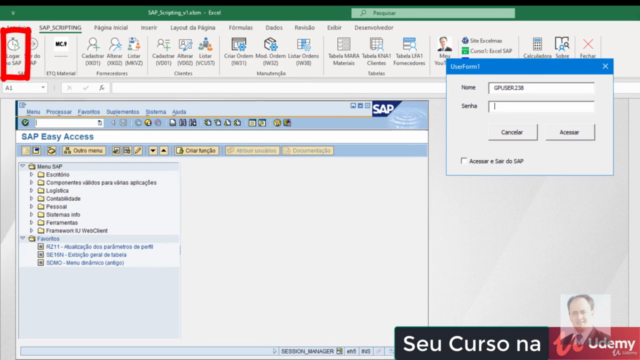Open SAP Sistema menu

[x=156, y=112]
